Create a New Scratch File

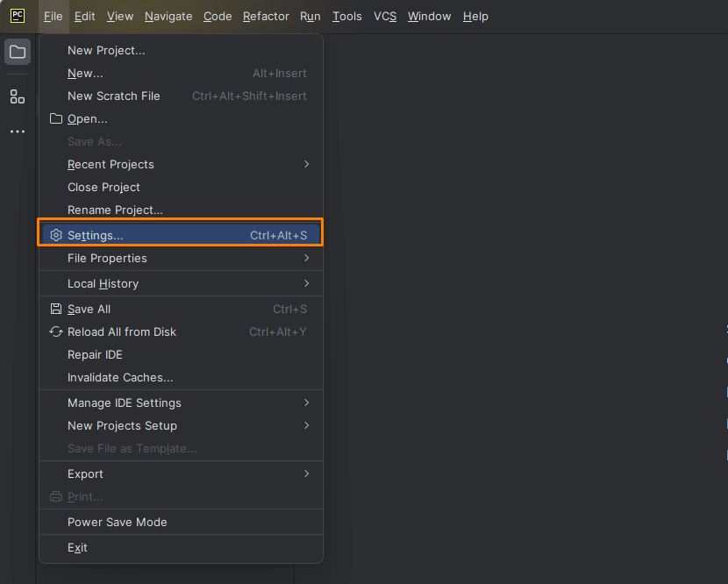[181, 96]
